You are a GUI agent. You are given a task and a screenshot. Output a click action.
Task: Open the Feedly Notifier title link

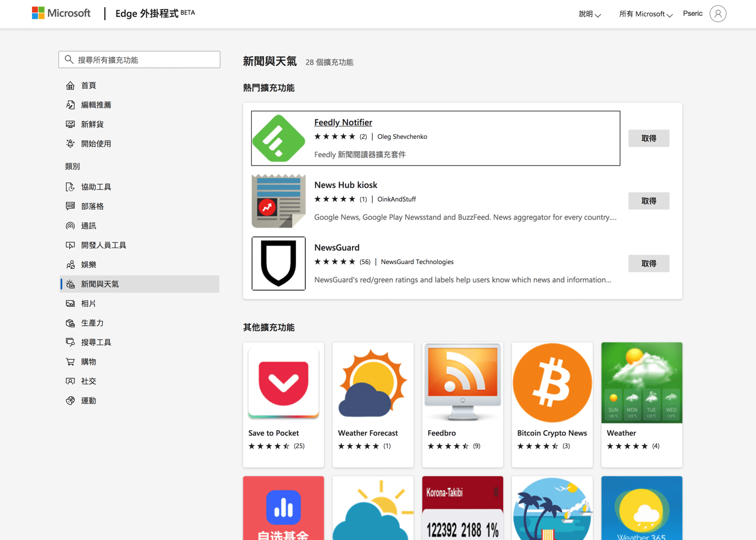pos(343,122)
